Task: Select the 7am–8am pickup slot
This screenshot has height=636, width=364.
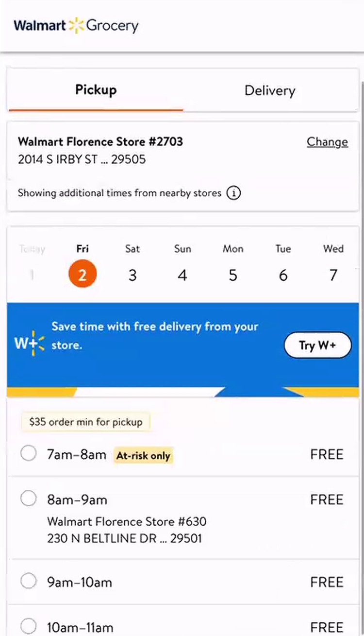Action: coord(29,454)
